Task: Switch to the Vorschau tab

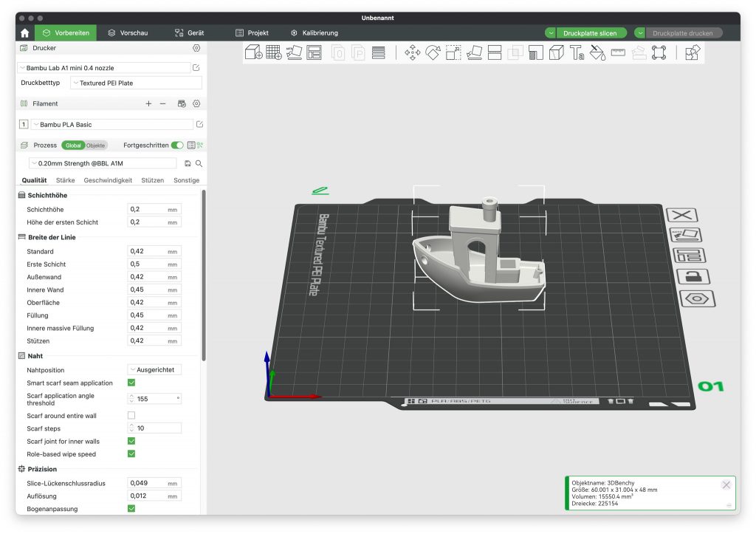Action: (128, 32)
